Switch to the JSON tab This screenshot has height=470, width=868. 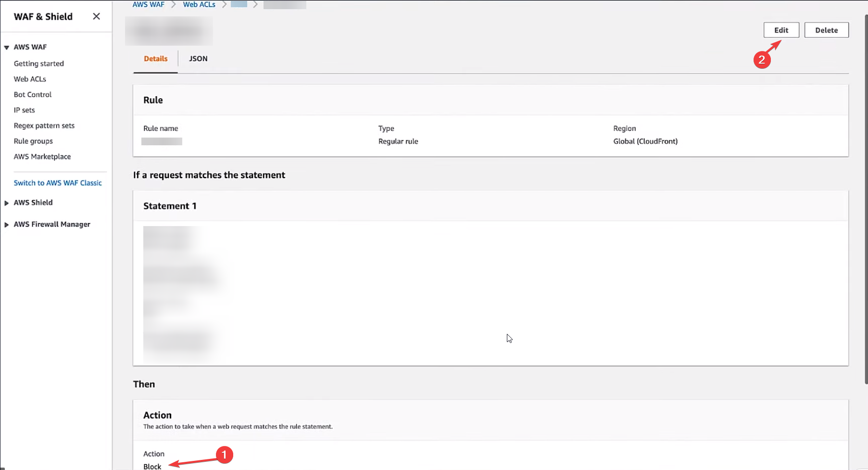(198, 59)
